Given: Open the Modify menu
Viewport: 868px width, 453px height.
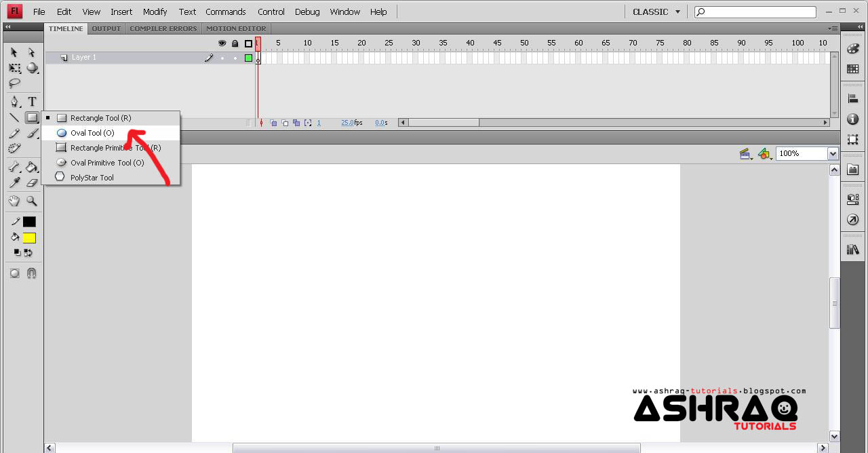Looking at the screenshot, I should pos(155,12).
